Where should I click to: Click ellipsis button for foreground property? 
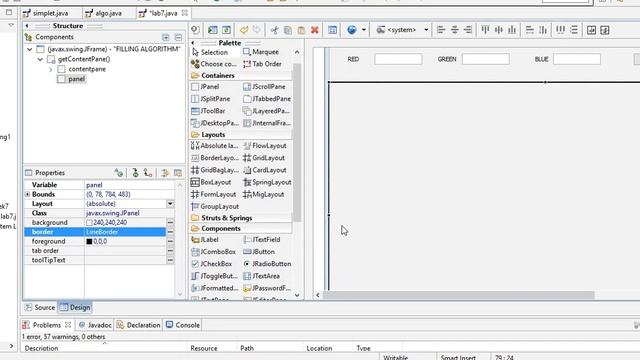pos(170,241)
